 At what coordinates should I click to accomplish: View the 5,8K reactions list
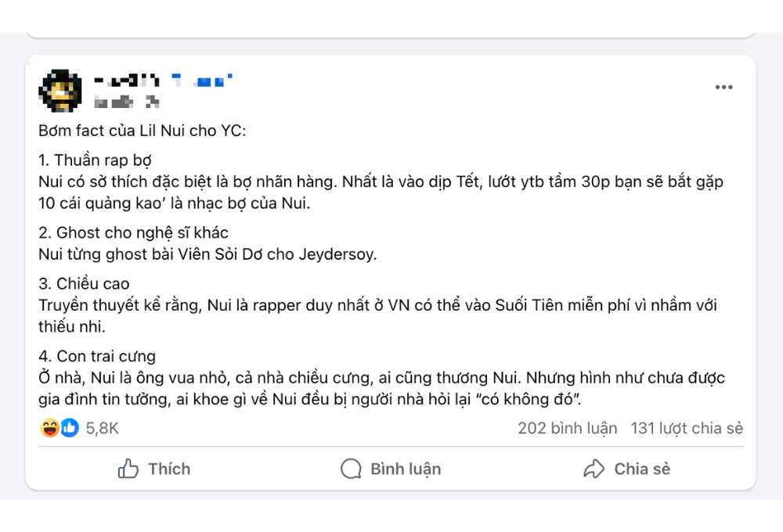click(102, 428)
